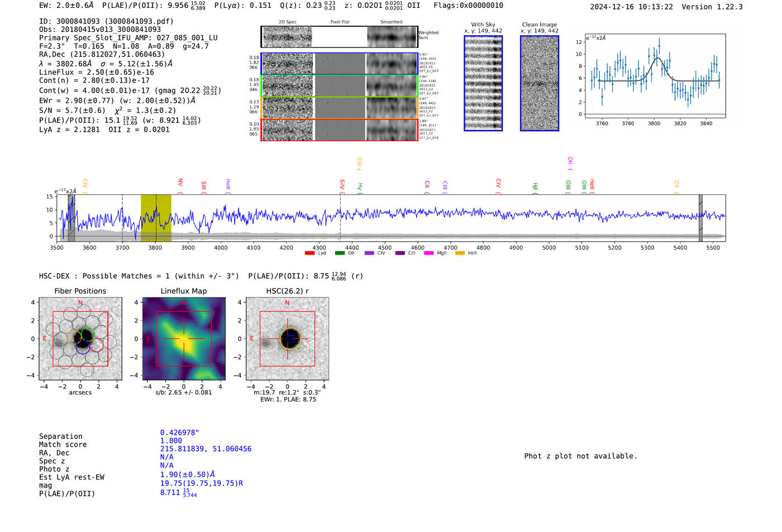
Task: Click the green Hβ line marker label
Action: (535, 186)
